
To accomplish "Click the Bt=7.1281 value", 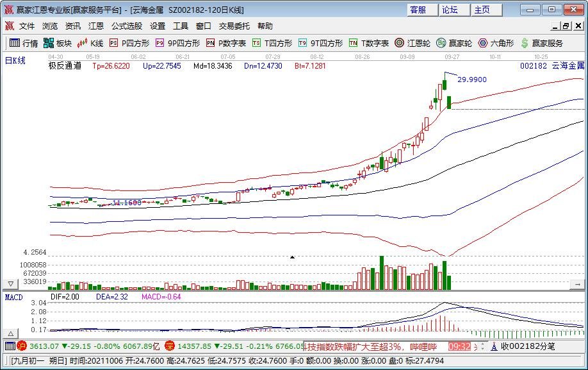I will pos(310,66).
